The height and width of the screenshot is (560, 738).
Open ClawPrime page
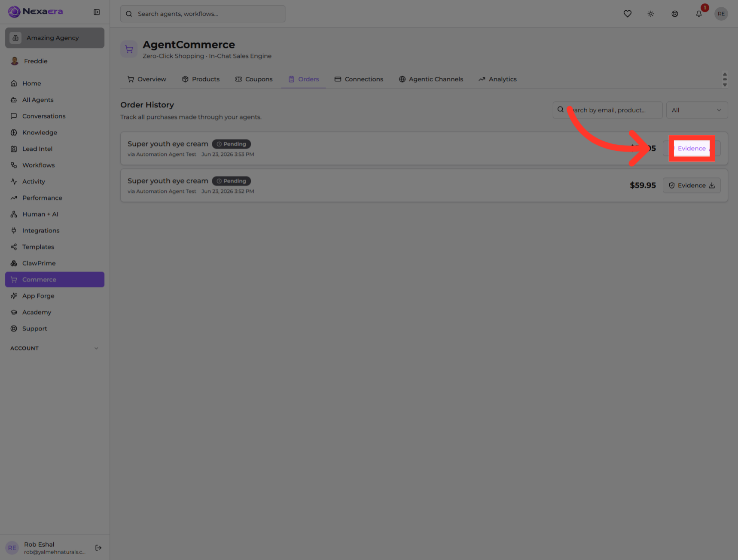click(55, 263)
